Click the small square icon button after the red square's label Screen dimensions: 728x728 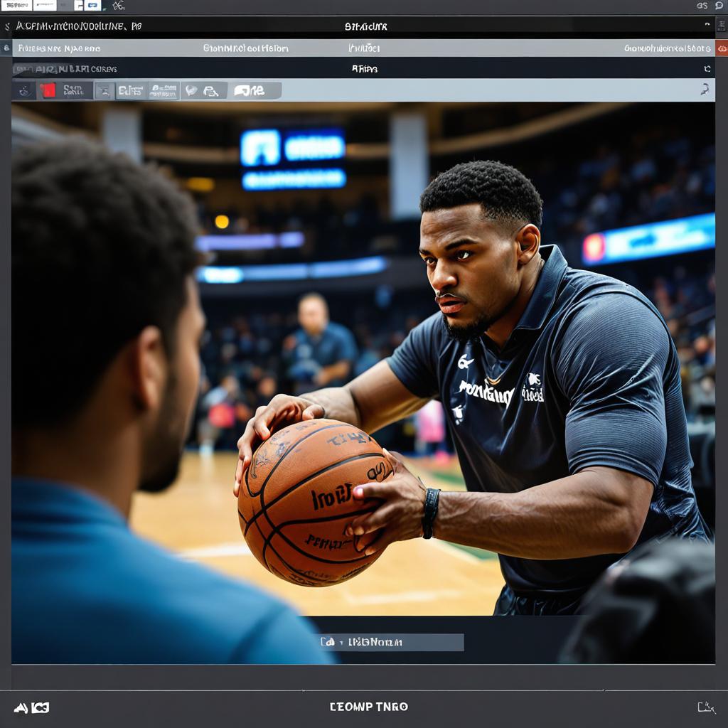click(105, 91)
